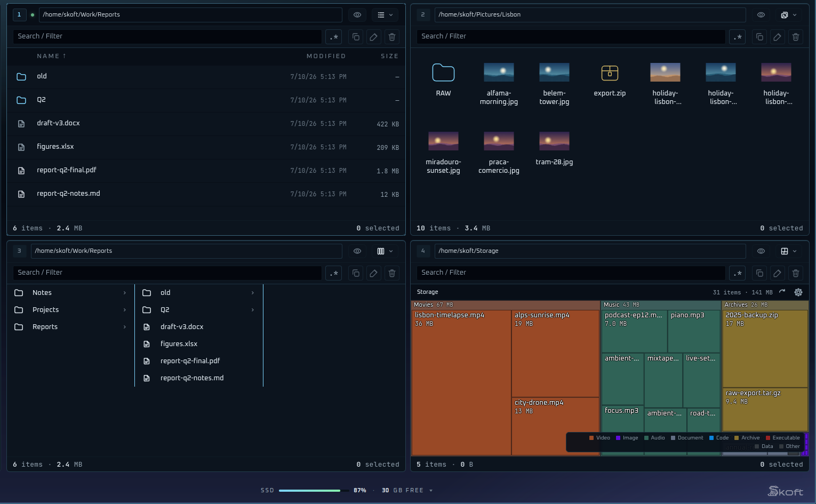The image size is (816, 504).
Task: Expand the Projects folder chevron
Action: coord(125,310)
